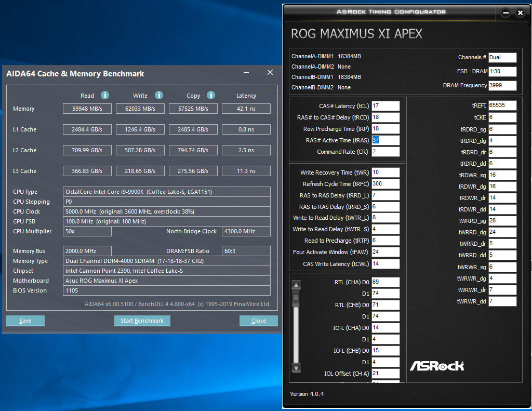This screenshot has width=532, height=411.
Task: Click the Memory Read value 59948 MB/s
Action: coord(87,109)
